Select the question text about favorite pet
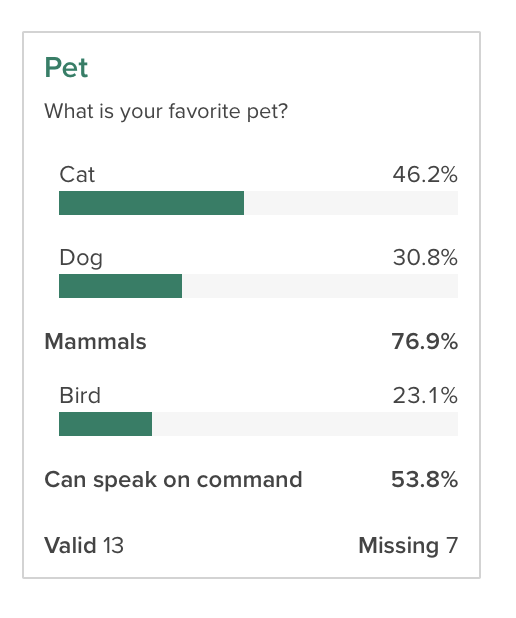This screenshot has height=618, width=516. point(166,112)
